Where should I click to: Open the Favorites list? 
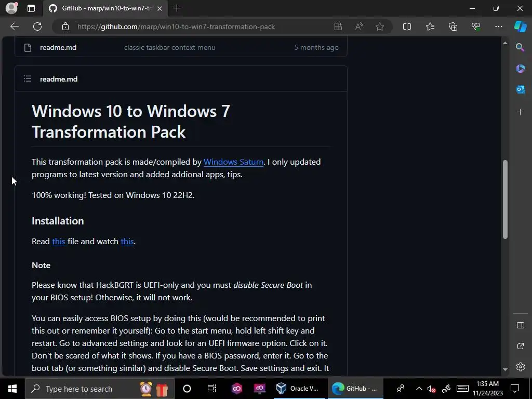[430, 26]
